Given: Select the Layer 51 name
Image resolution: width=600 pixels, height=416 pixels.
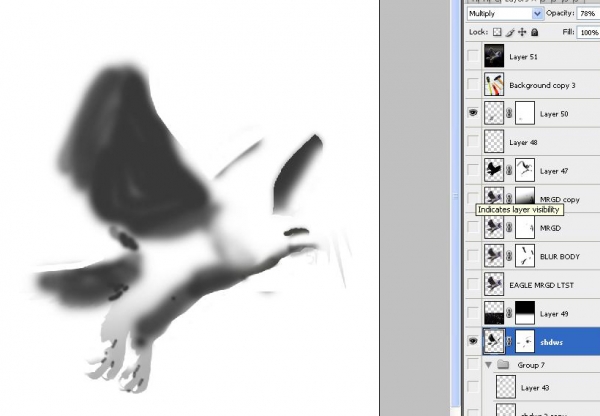Looking at the screenshot, I should tap(523, 57).
